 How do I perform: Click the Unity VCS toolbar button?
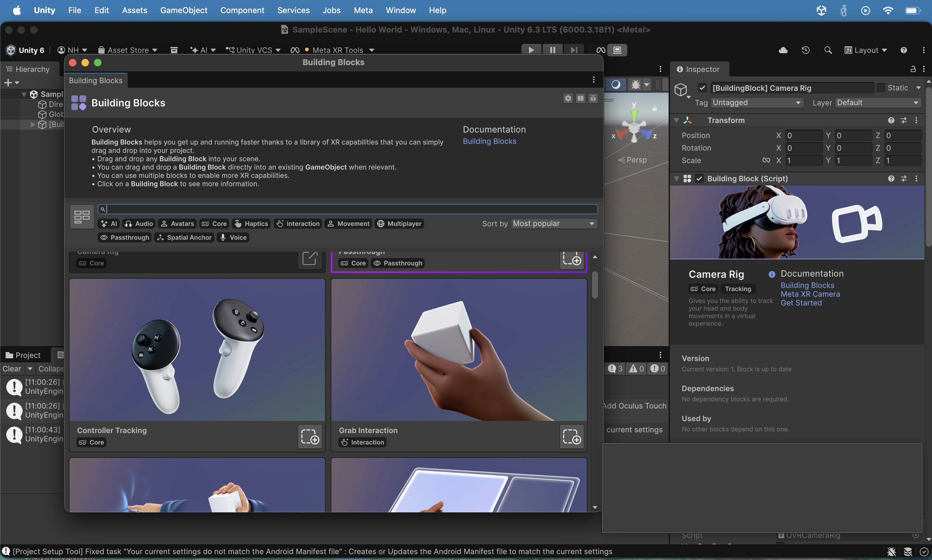tap(253, 50)
